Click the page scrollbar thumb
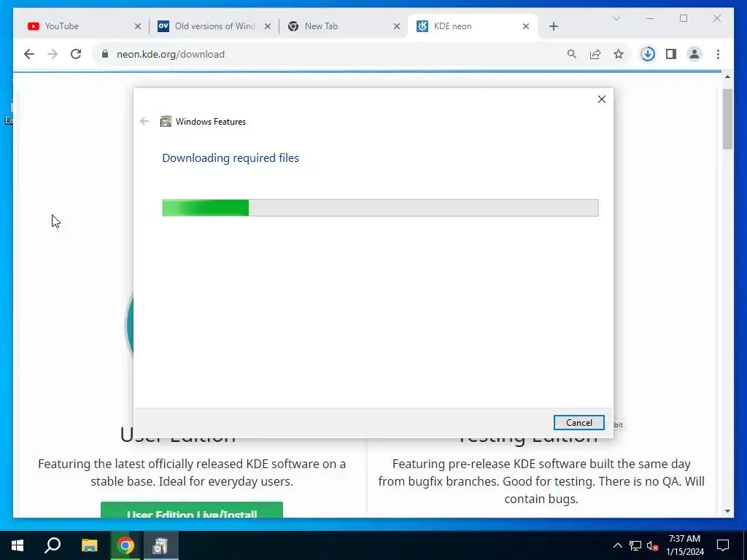 click(727, 119)
